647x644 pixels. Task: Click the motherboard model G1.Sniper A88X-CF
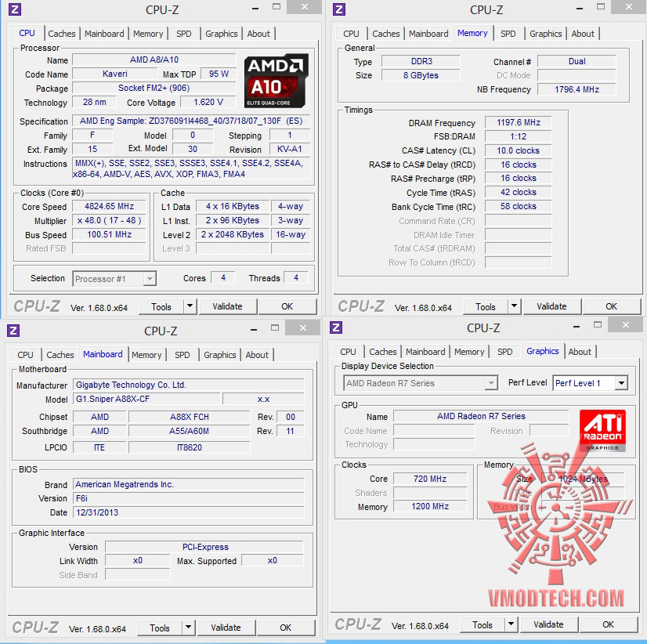pyautogui.click(x=147, y=399)
